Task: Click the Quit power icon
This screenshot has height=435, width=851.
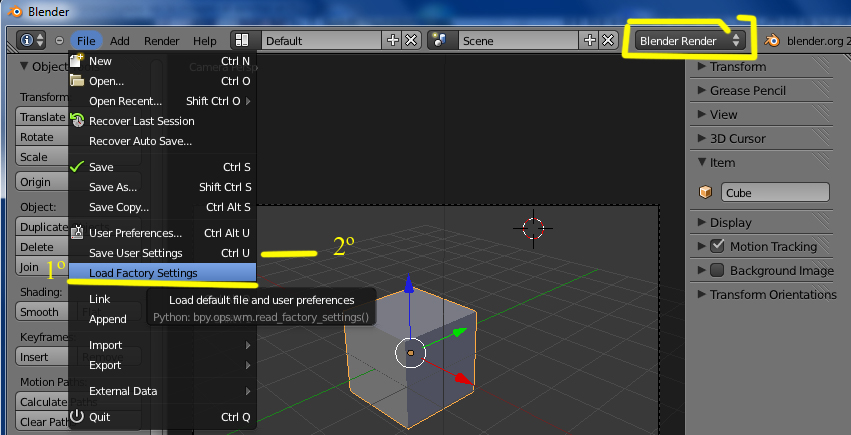Action: pyautogui.click(x=77, y=417)
